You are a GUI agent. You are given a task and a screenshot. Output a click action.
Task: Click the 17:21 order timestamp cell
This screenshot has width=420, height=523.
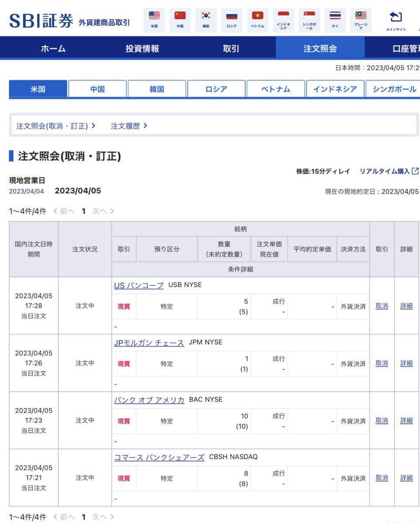(34, 478)
